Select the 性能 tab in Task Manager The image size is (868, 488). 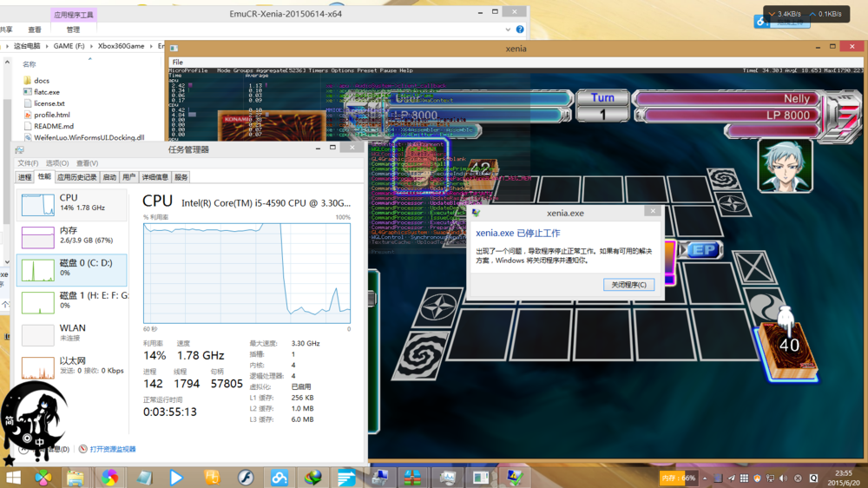[x=44, y=176]
